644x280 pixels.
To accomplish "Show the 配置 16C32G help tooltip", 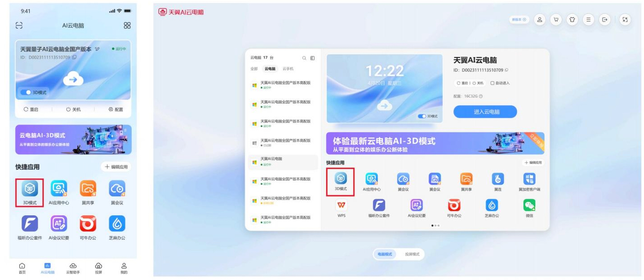I will [481, 96].
